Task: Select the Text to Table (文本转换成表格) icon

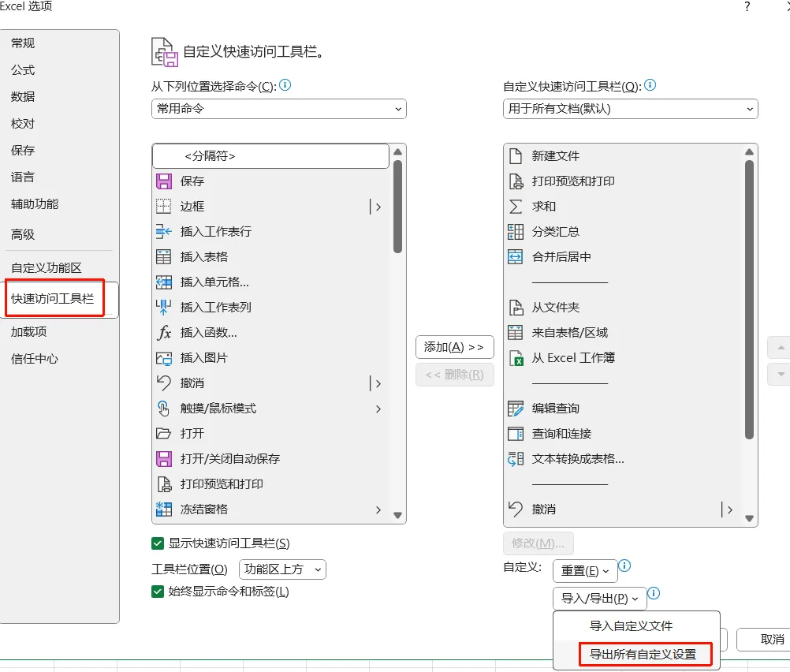Action: pos(516,459)
